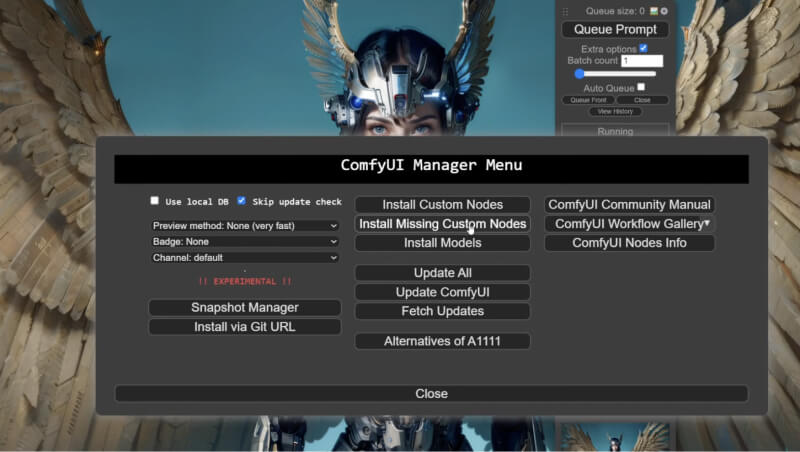This screenshot has height=452, width=800.
Task: Open settings gear icon in queue panel
Action: click(664, 11)
